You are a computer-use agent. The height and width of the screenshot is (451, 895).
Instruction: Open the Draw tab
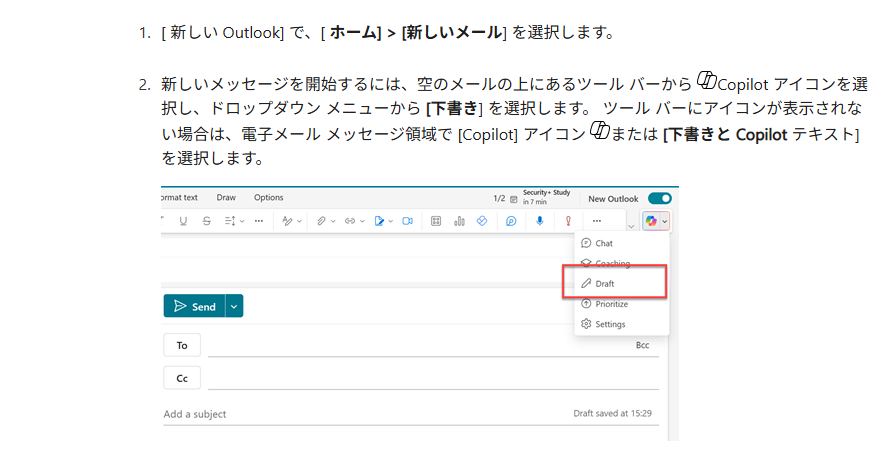pyautogui.click(x=226, y=198)
